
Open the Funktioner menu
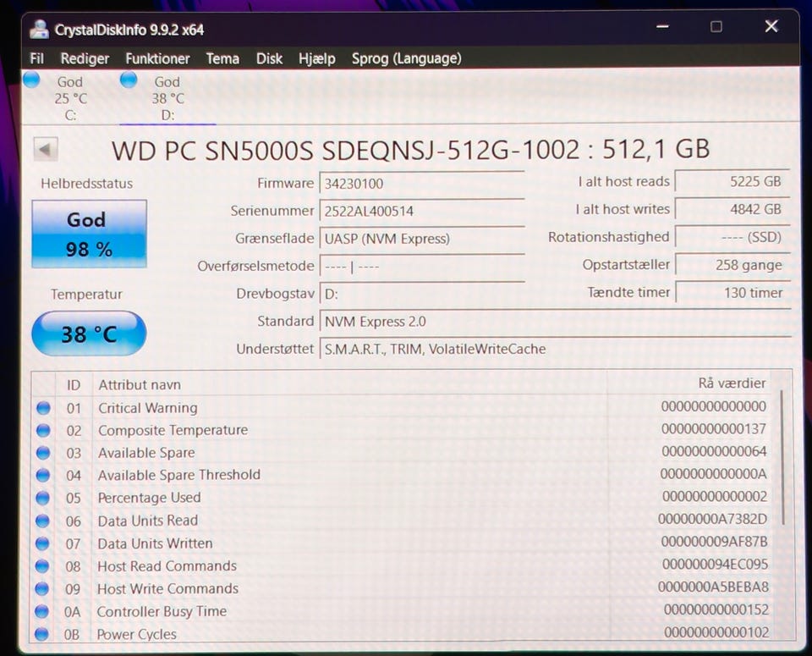(157, 58)
